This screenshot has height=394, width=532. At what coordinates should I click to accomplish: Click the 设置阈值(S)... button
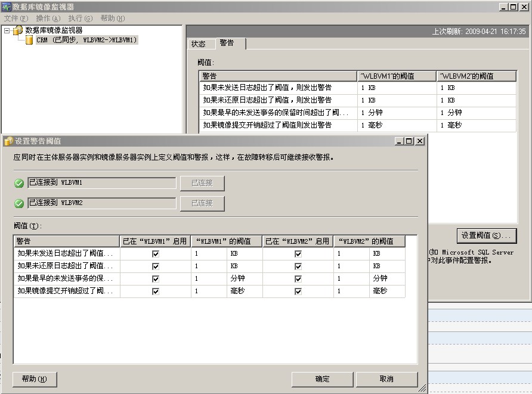click(486, 235)
